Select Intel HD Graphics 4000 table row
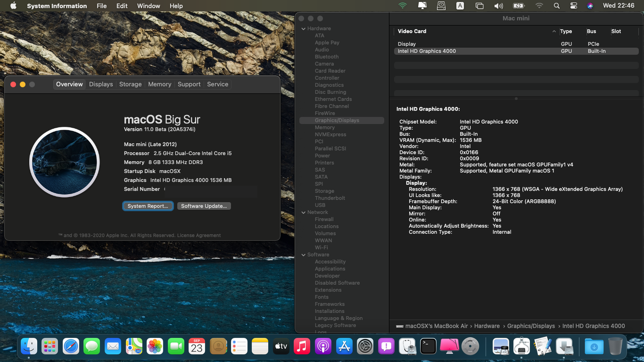644x362 pixels. 516,51
